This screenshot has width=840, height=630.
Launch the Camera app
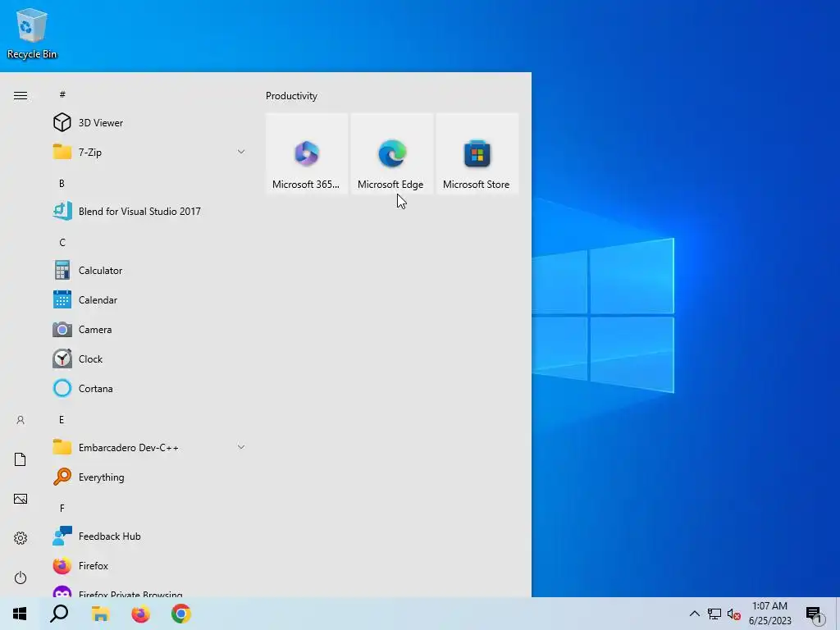click(x=148, y=330)
